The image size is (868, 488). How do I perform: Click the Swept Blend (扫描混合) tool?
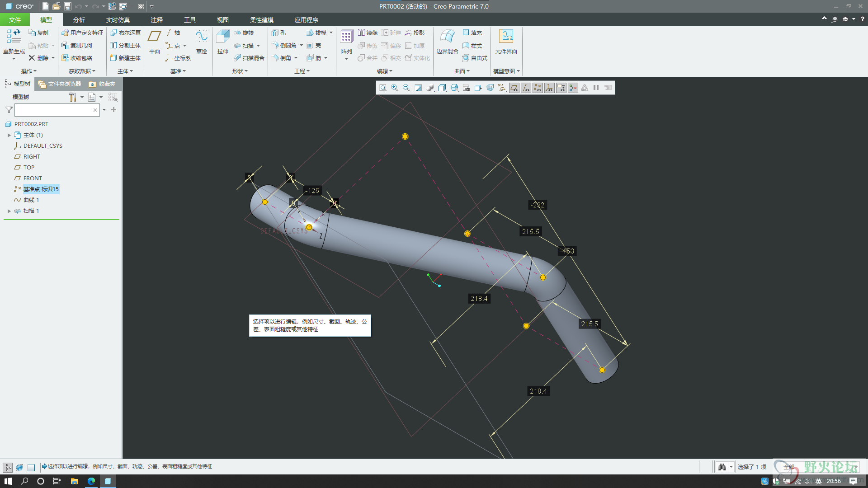[x=249, y=58]
